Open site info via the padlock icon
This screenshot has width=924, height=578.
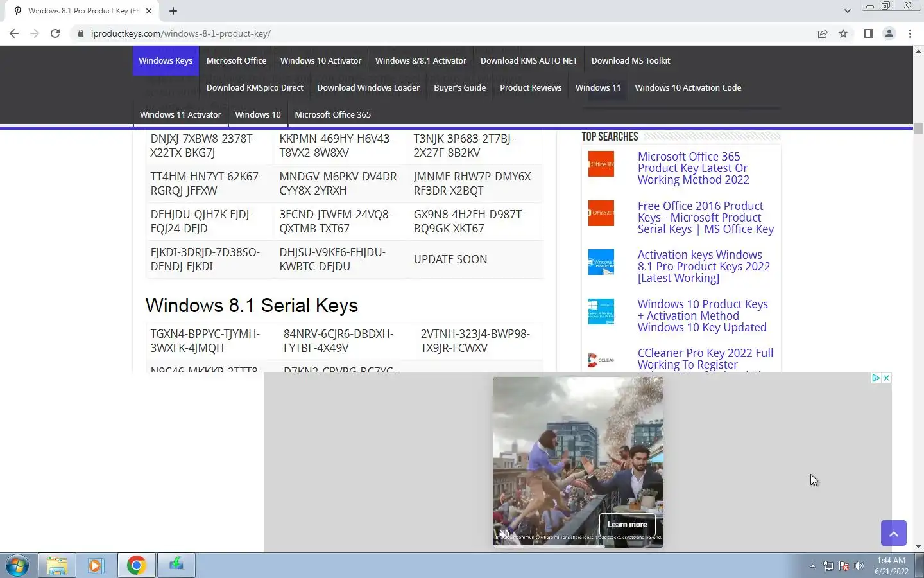click(x=81, y=33)
